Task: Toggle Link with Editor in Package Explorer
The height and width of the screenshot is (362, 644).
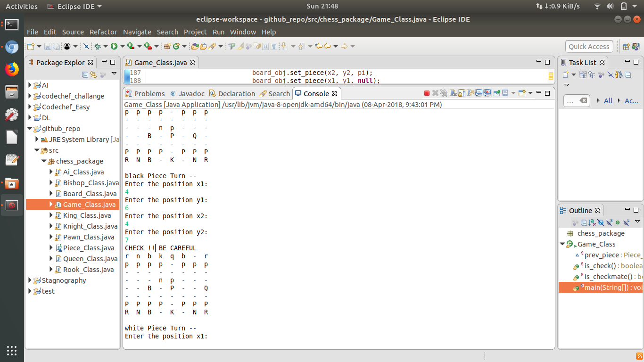Action: (x=93, y=74)
